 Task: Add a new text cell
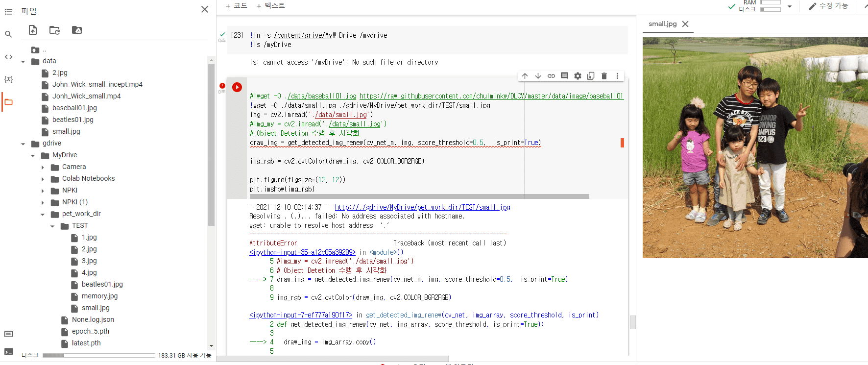tap(270, 6)
